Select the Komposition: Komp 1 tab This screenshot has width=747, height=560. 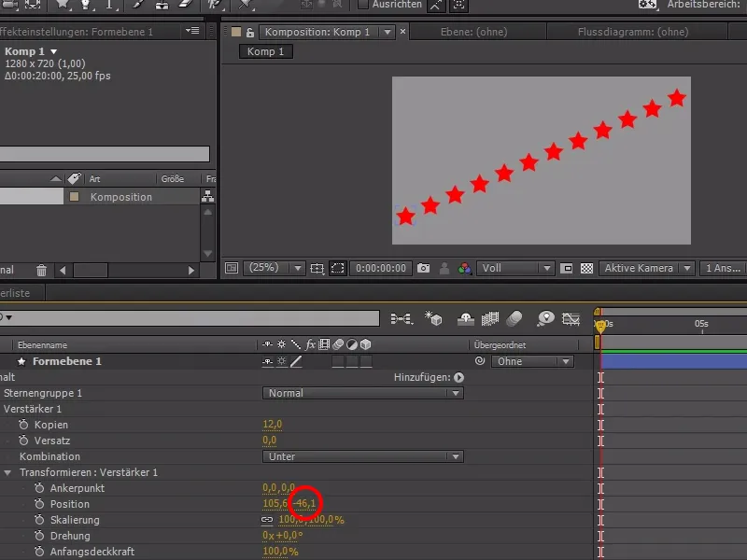317,32
